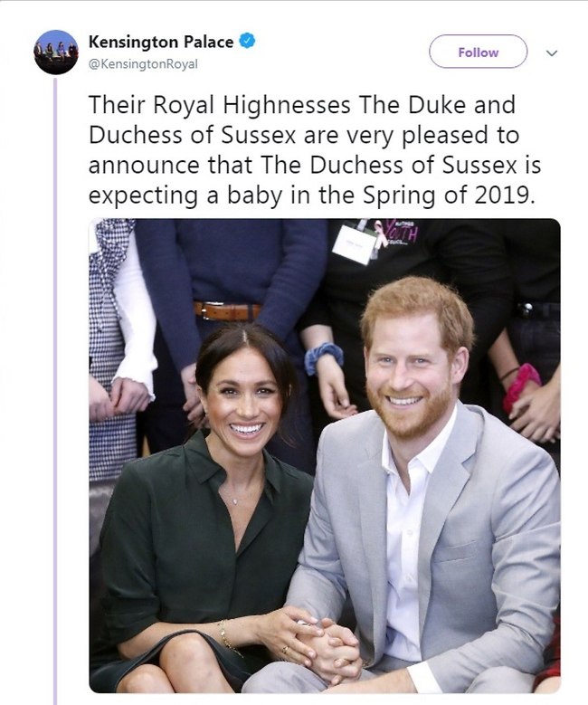Click the purple vertical thread line
Image resolution: width=588 pixels, height=705 pixels.
click(56, 391)
